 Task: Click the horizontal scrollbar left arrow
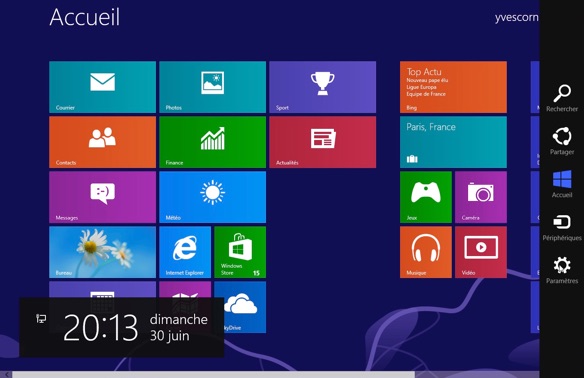coord(6,375)
